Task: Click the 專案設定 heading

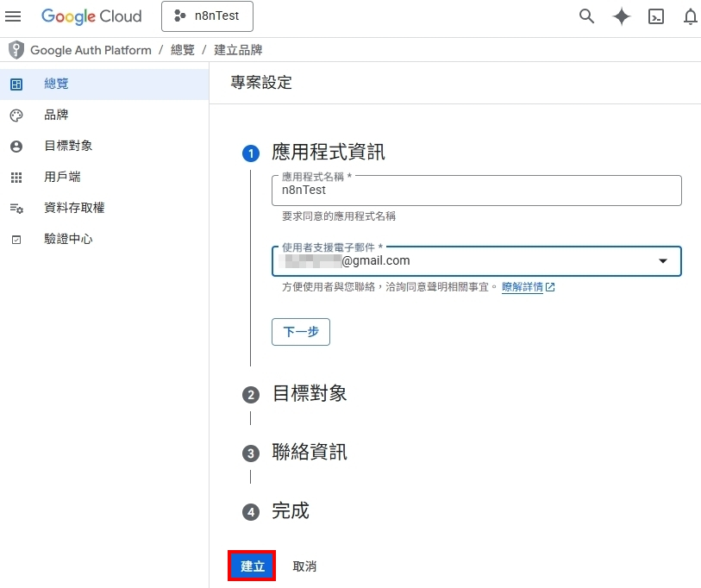Action: click(x=261, y=83)
